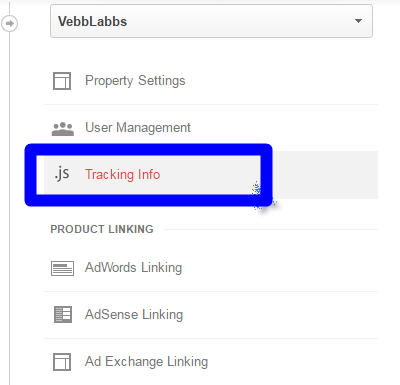Click the vertical column divider line

pyautogui.click(x=9, y=207)
